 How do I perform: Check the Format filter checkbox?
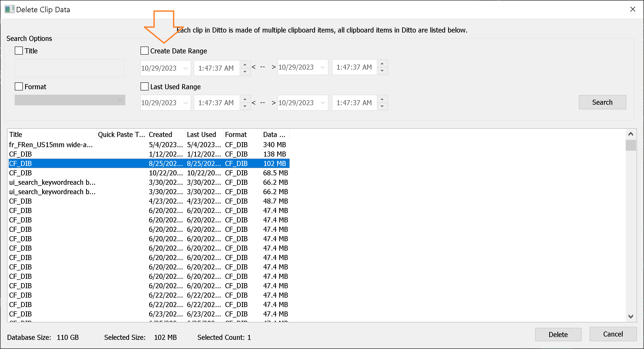pyautogui.click(x=19, y=87)
